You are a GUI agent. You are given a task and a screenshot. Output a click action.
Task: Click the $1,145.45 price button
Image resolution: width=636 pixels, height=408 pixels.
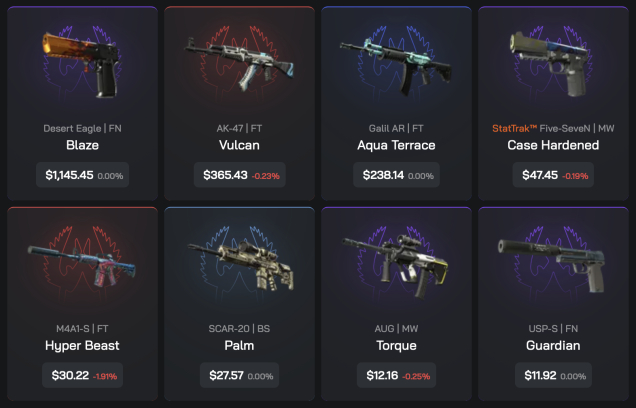pyautogui.click(x=83, y=175)
